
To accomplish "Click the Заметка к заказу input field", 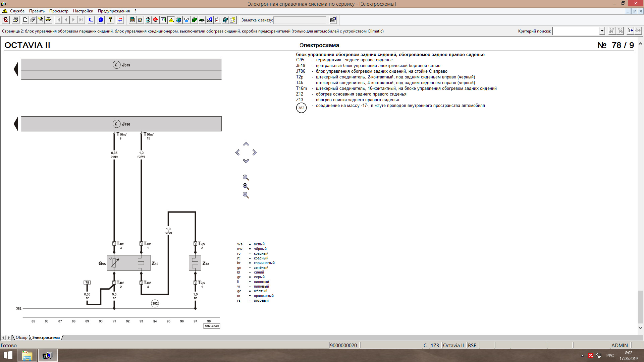I will [x=300, y=20].
